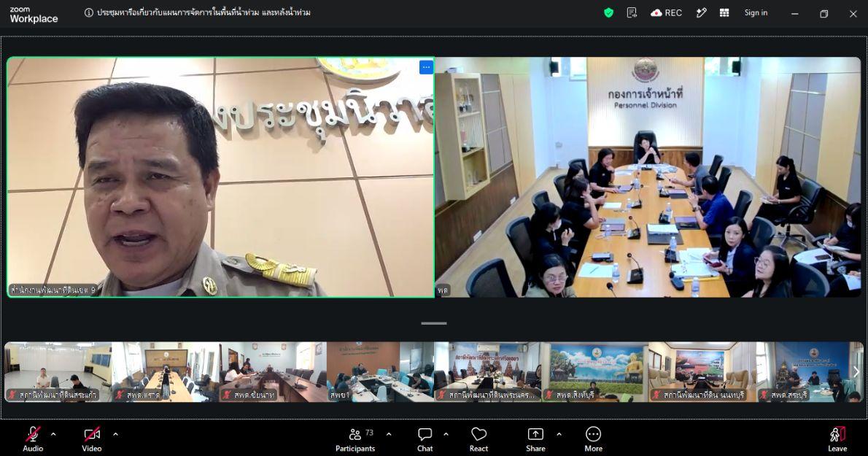Switch layout with the grid view icon
This screenshot has width=868, height=456.
724,12
